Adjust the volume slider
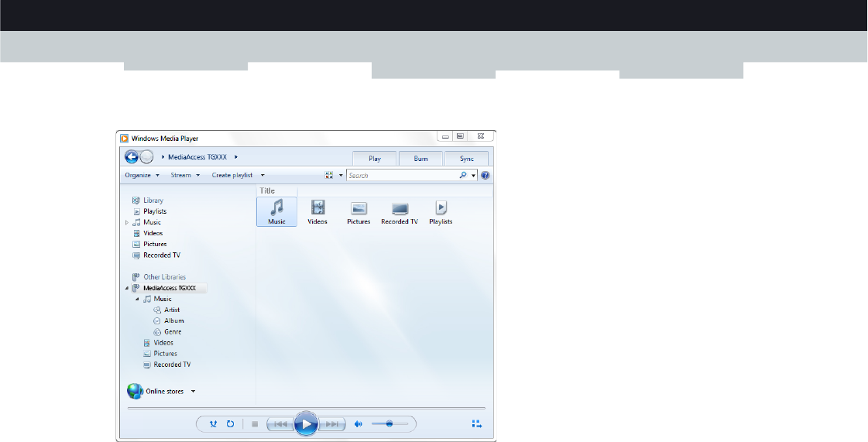Viewport: 868px width, 442px height. point(389,424)
